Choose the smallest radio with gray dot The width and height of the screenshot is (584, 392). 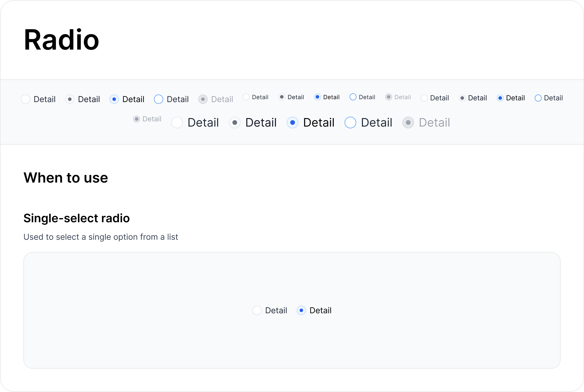pos(282,97)
